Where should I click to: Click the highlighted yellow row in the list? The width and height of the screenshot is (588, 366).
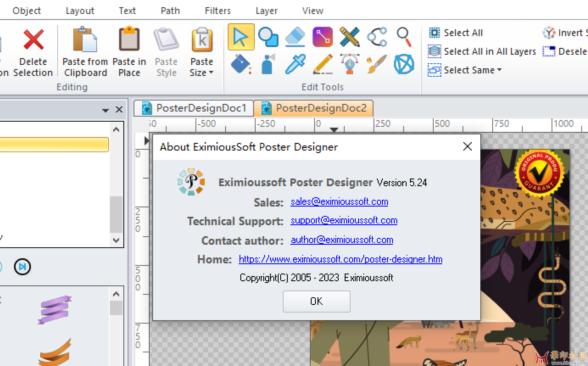tap(54, 145)
